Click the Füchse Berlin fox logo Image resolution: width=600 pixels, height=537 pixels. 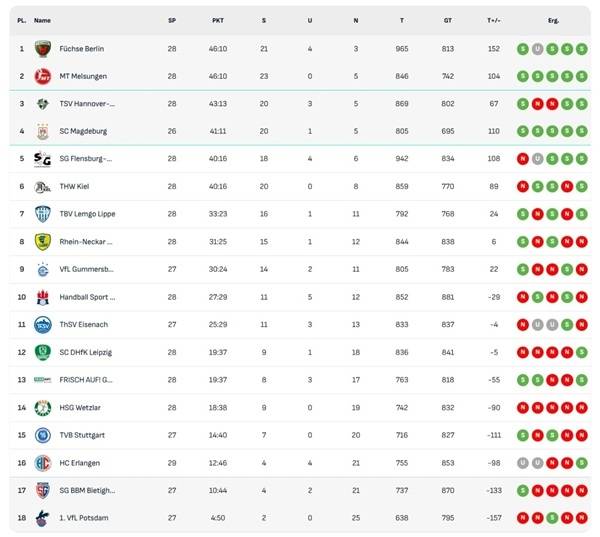(42, 48)
